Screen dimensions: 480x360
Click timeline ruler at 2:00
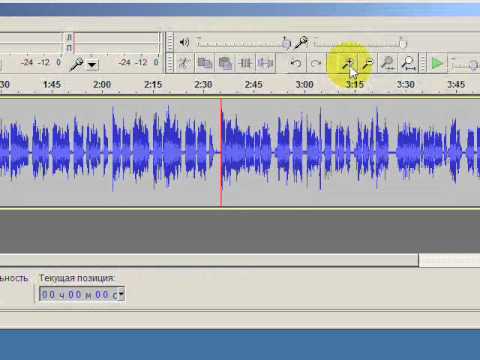point(102,84)
